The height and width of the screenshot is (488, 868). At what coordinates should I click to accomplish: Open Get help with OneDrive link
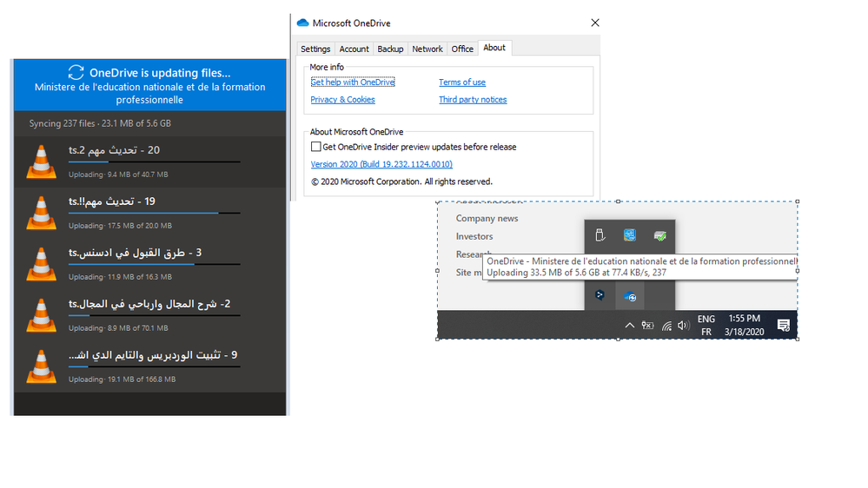point(353,82)
